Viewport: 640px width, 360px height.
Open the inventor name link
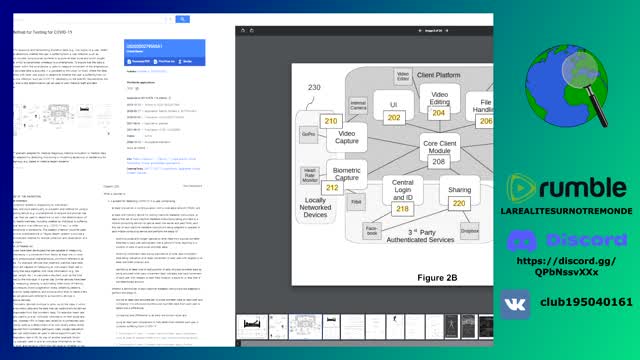coord(151,71)
